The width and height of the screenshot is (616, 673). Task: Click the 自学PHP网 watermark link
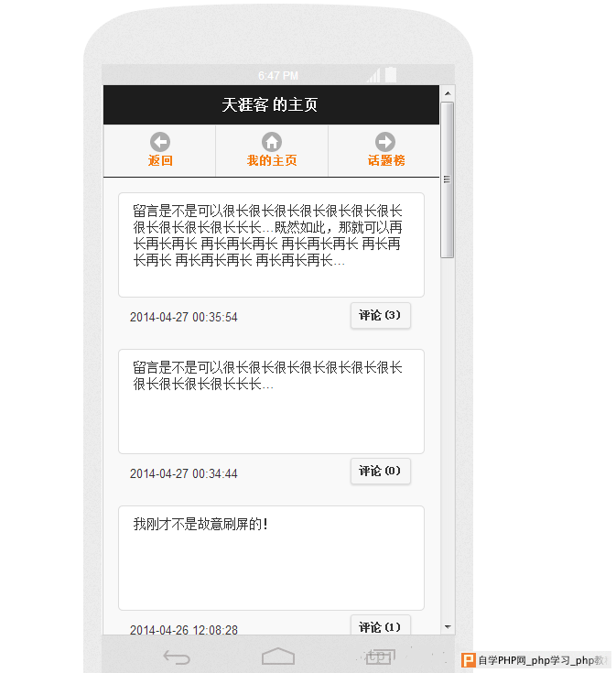pos(535,660)
